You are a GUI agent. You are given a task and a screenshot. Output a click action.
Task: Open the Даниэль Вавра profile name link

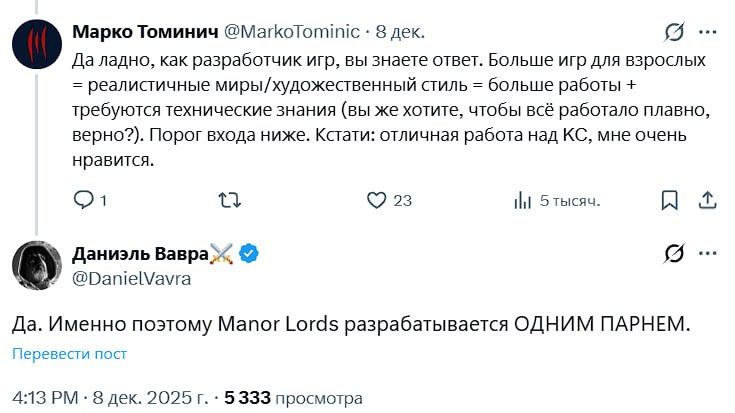[141, 254]
